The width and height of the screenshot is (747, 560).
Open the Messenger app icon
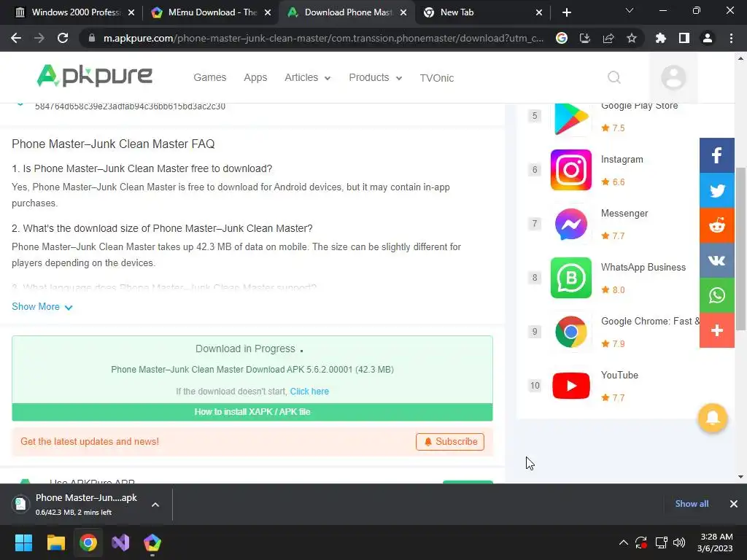click(x=570, y=224)
